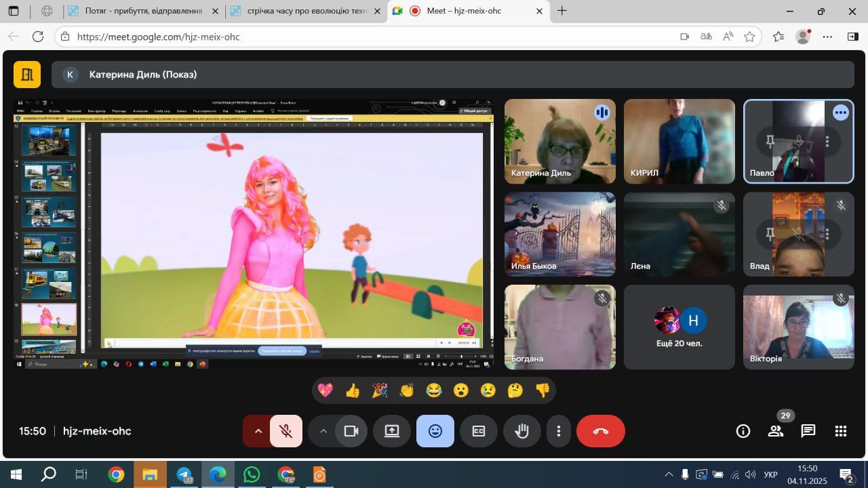Unmute the microphone
868x488 pixels.
point(286,431)
